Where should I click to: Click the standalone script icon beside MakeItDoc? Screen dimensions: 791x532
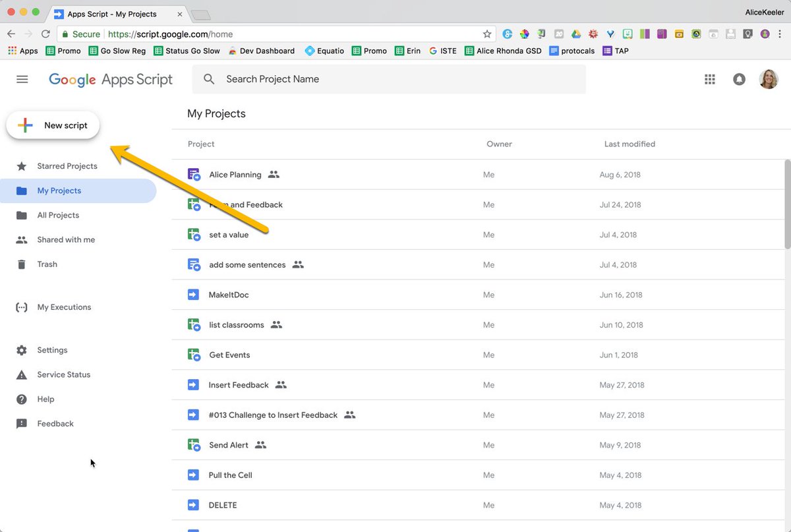[193, 295]
